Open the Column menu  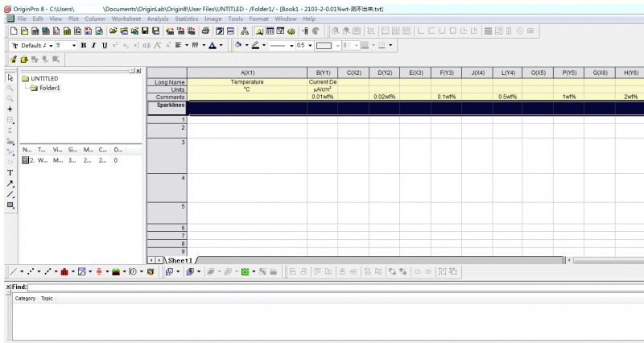(x=95, y=19)
